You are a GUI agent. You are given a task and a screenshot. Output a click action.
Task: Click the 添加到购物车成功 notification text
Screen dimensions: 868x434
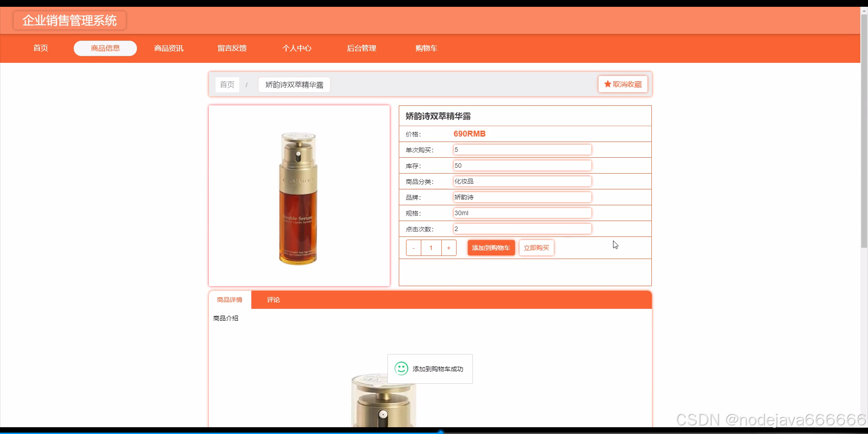coord(438,369)
